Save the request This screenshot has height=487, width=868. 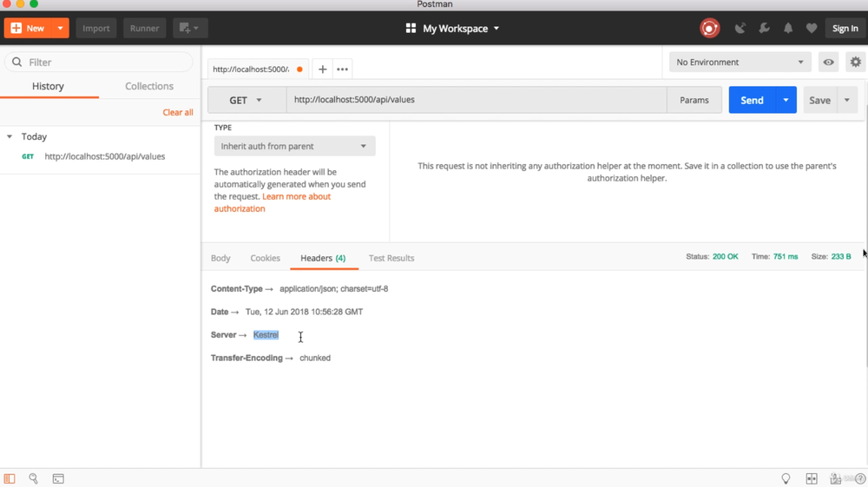[x=820, y=100]
